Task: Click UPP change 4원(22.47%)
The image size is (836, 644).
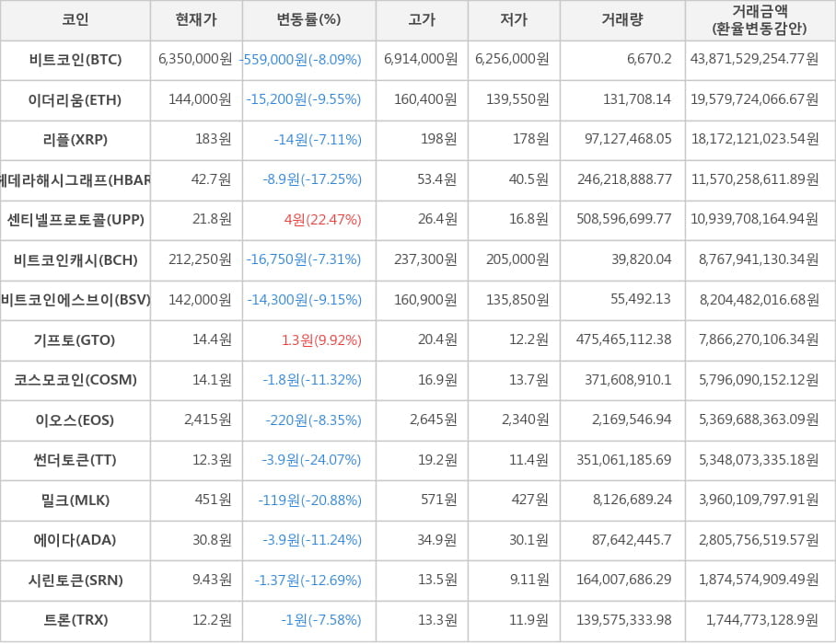Action: click(322, 220)
